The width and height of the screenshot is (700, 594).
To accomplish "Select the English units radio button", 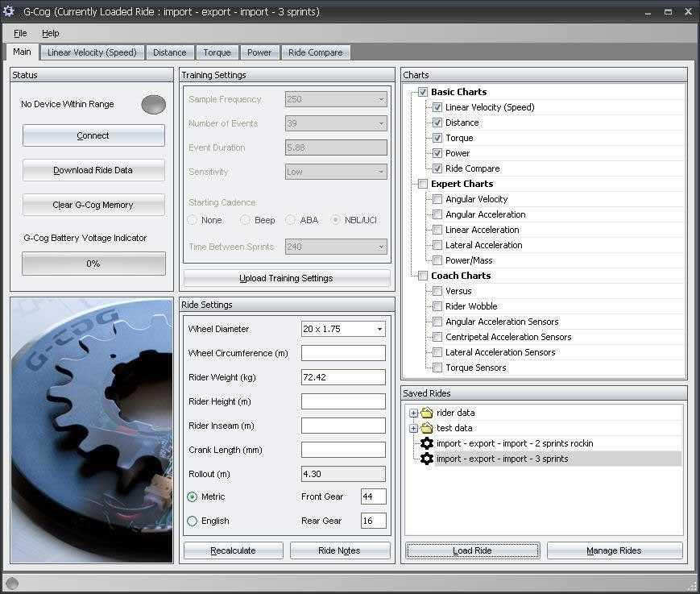I will pyautogui.click(x=193, y=521).
